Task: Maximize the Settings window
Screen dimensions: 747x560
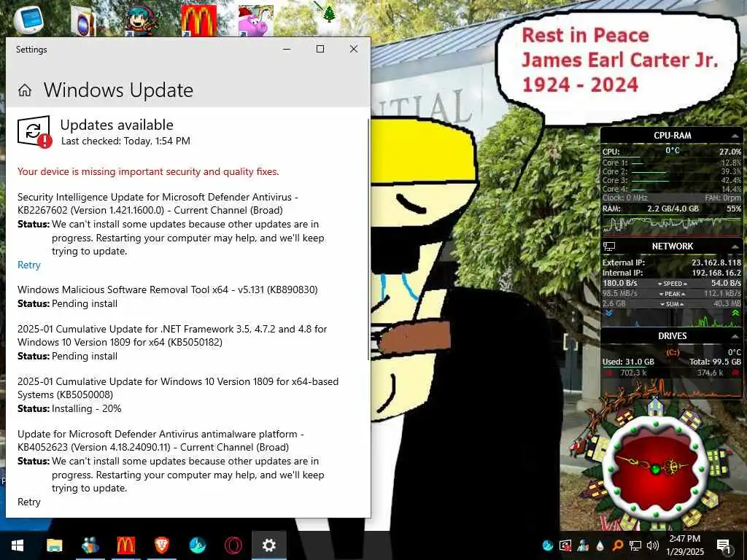Action: (320, 49)
